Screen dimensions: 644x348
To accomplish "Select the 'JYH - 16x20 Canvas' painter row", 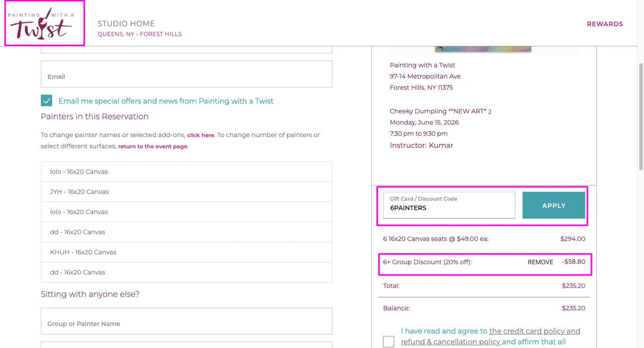I will click(x=187, y=192).
